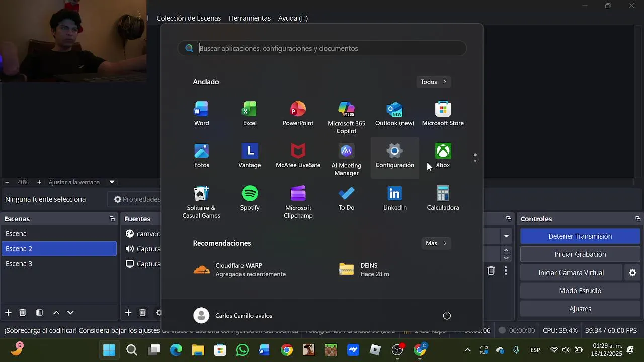The image size is (644, 362).
Task: Open the Ayuda (H) menu
Action: [293, 18]
